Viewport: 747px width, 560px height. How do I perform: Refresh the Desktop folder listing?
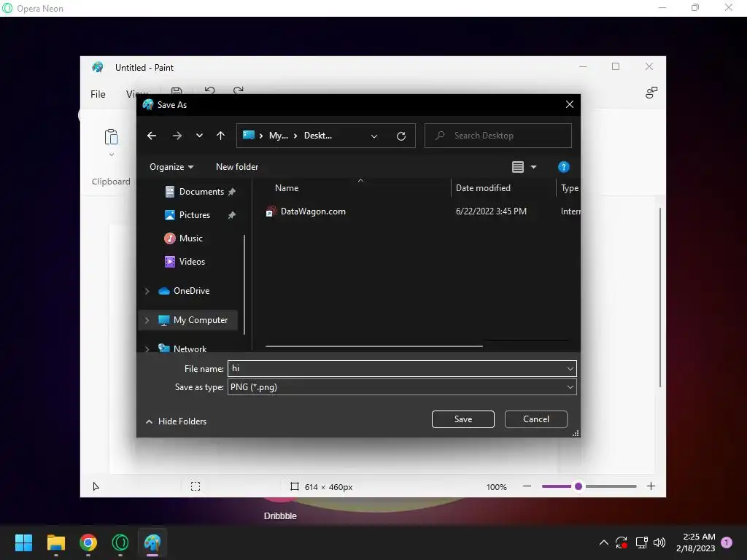pos(401,136)
